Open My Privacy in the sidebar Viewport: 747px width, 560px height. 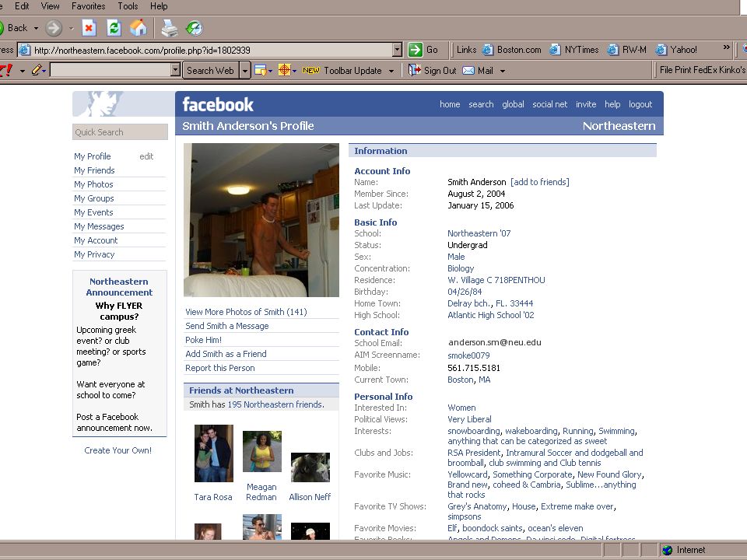pyautogui.click(x=94, y=254)
